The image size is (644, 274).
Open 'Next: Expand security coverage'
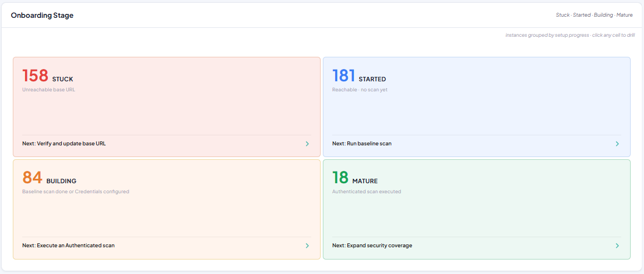point(372,246)
